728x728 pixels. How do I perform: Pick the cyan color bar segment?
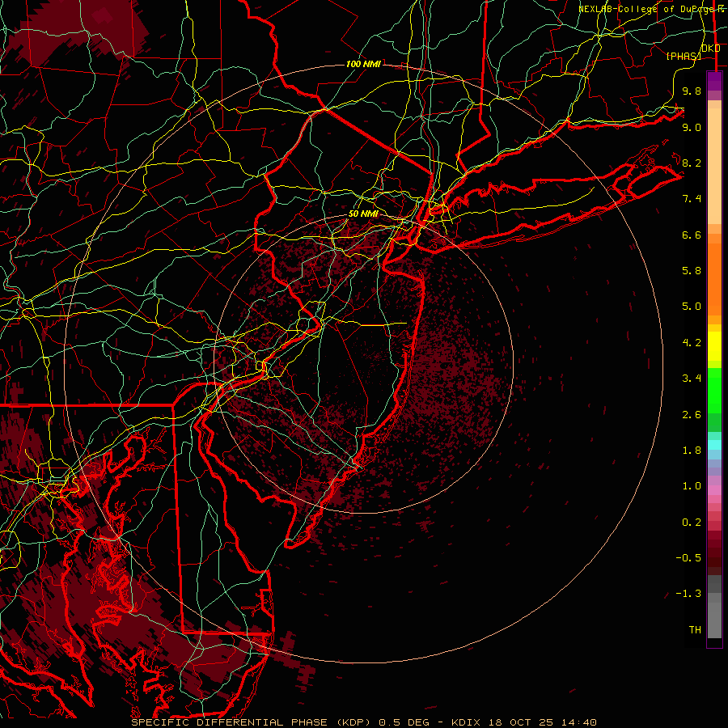(714, 445)
